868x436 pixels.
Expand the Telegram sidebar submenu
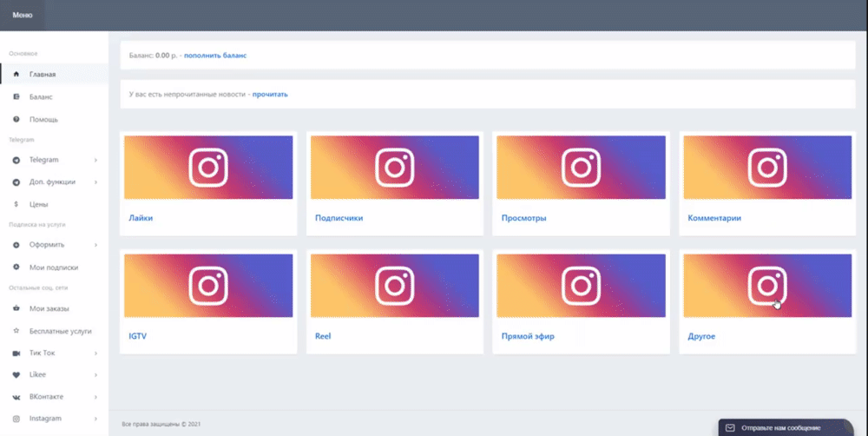pyautogui.click(x=95, y=160)
